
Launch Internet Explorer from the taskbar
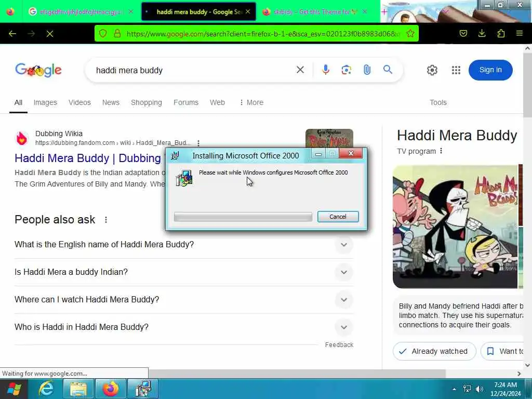coord(46,389)
